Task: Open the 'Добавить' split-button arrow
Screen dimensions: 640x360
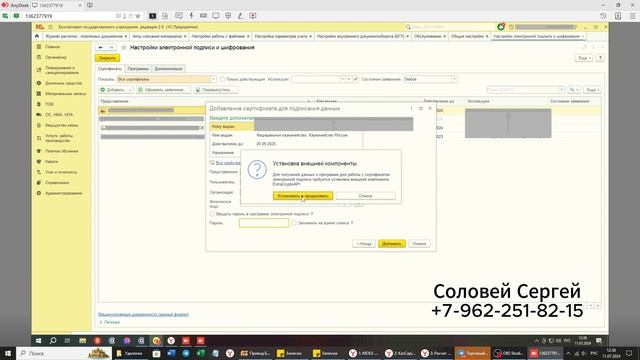Action: (x=130, y=90)
